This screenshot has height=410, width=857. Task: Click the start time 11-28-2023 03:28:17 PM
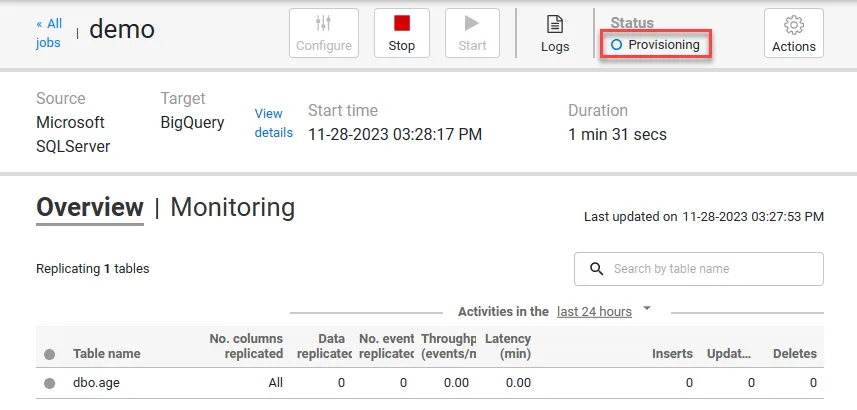click(x=395, y=134)
